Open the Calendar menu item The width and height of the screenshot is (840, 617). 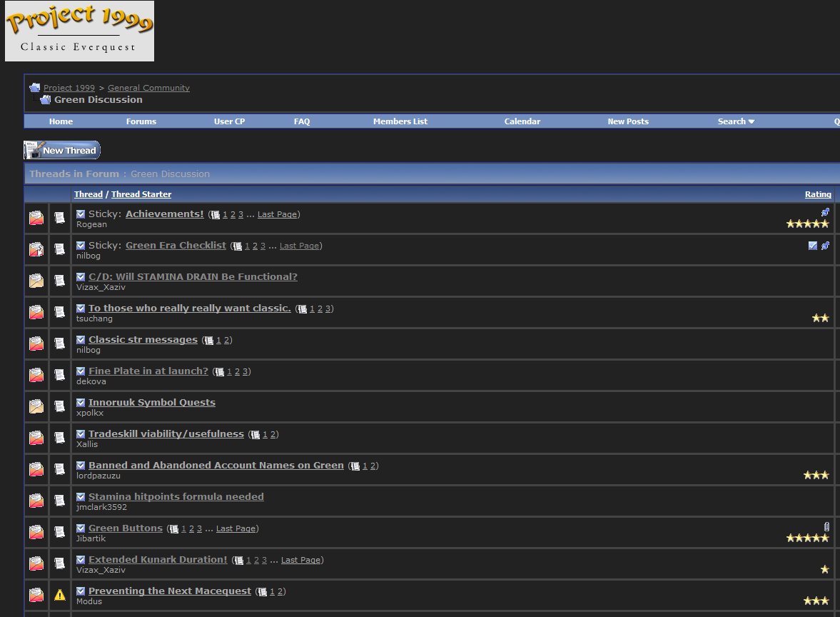[x=522, y=121]
